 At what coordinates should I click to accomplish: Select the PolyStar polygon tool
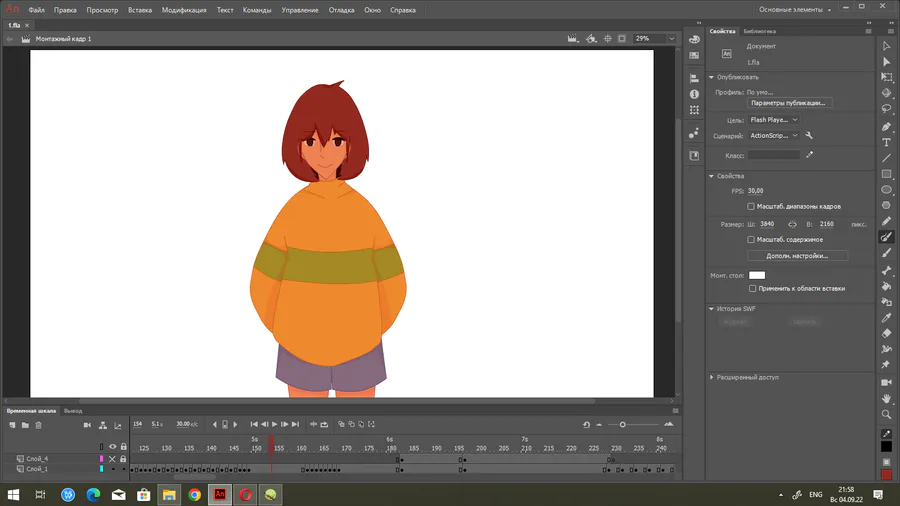tap(886, 205)
